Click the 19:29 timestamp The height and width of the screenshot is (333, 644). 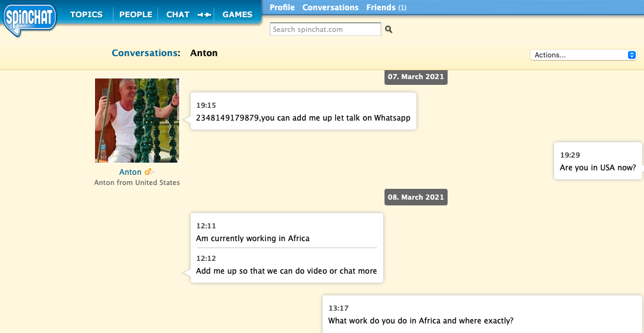coord(569,156)
